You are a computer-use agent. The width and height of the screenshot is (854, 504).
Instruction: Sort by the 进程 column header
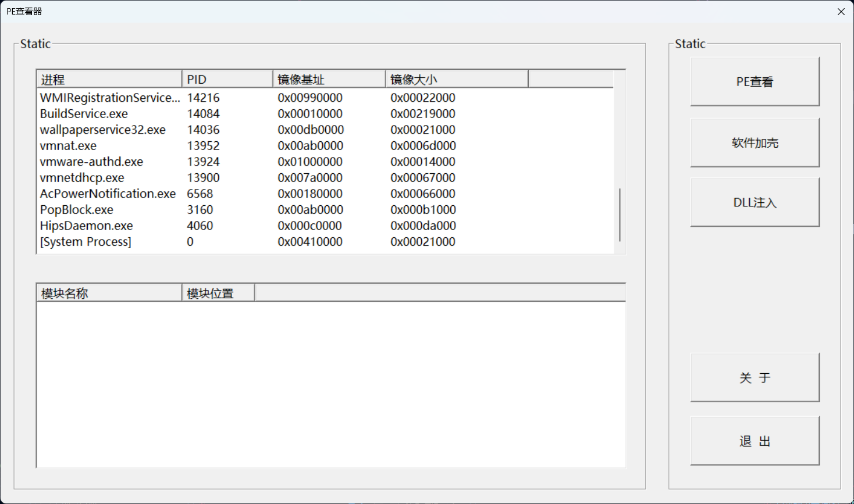(x=109, y=80)
